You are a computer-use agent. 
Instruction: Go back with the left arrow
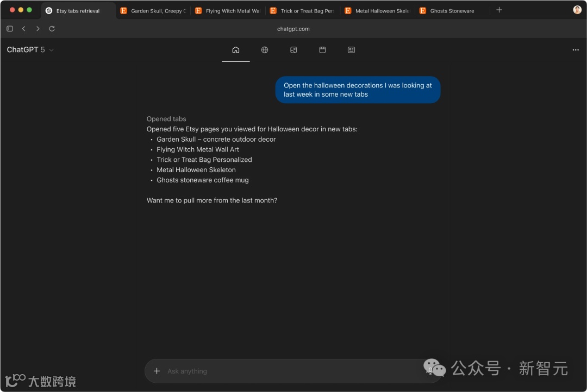pyautogui.click(x=23, y=28)
